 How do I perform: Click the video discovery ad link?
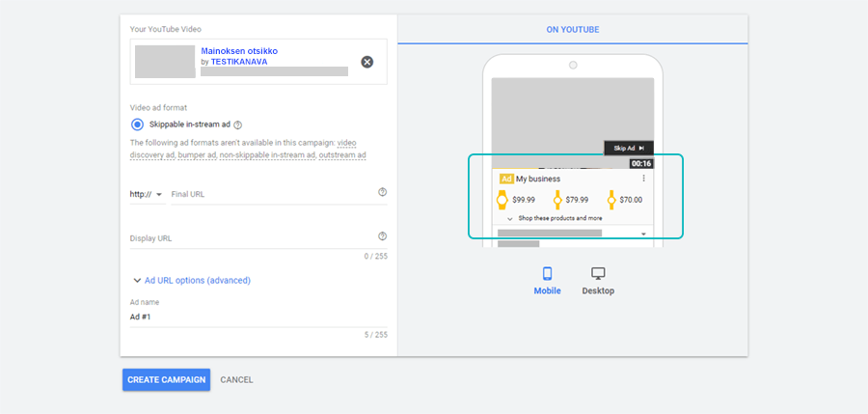242,149
